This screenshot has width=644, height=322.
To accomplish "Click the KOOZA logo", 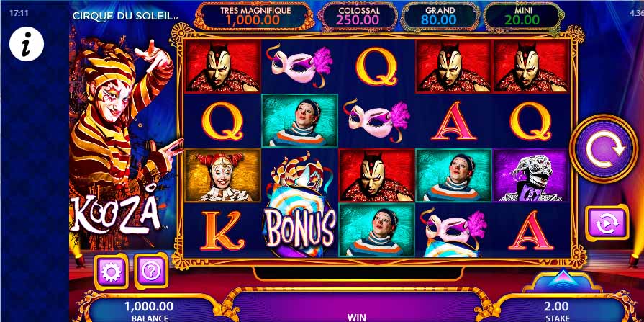I will 115,214.
